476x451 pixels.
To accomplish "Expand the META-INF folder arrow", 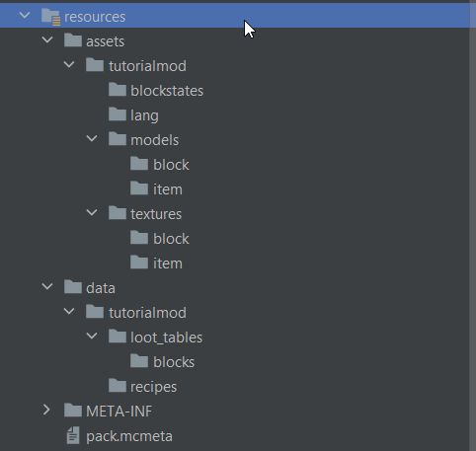I will pyautogui.click(x=46, y=410).
